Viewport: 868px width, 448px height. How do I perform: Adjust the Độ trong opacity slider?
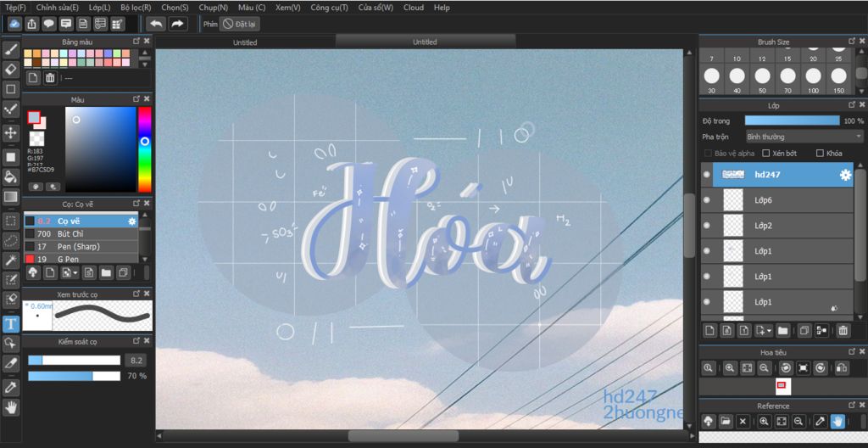[x=793, y=120]
